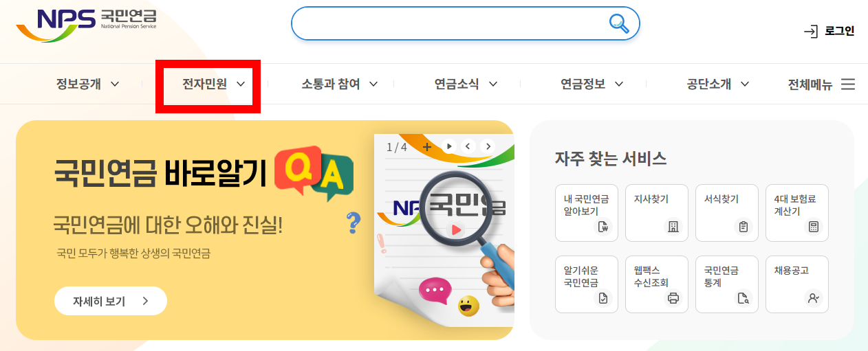This screenshot has width=868, height=351.
Task: Open the 전자민원 menu
Action: pyautogui.click(x=214, y=84)
